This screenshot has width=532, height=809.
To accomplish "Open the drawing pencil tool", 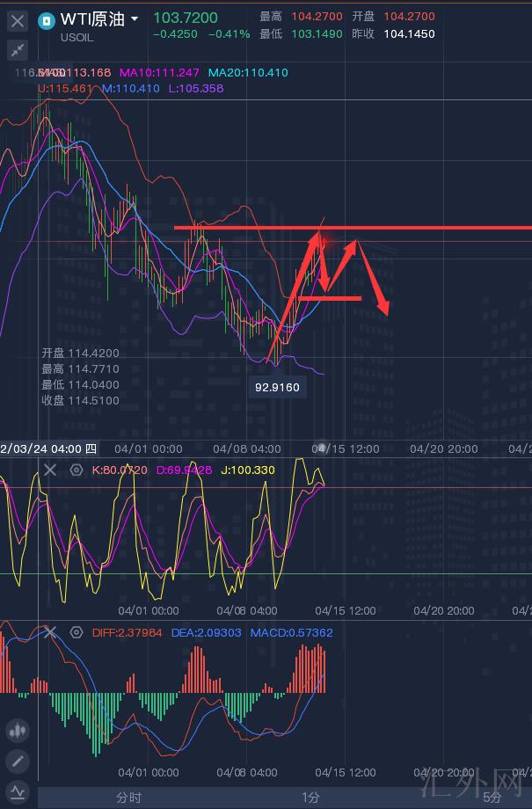I will pos(18,761).
